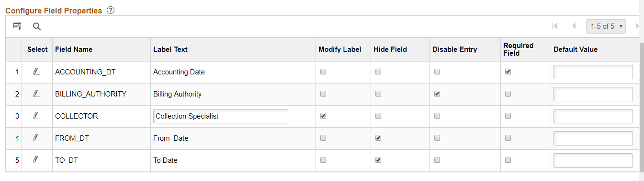This screenshot has height=181, width=644.
Task: Click the previous page arrow
Action: click(x=574, y=26)
